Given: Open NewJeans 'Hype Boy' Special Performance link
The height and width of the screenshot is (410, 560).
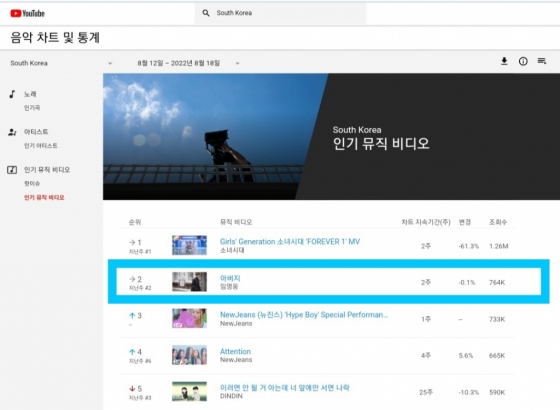Looking at the screenshot, I should (x=304, y=315).
